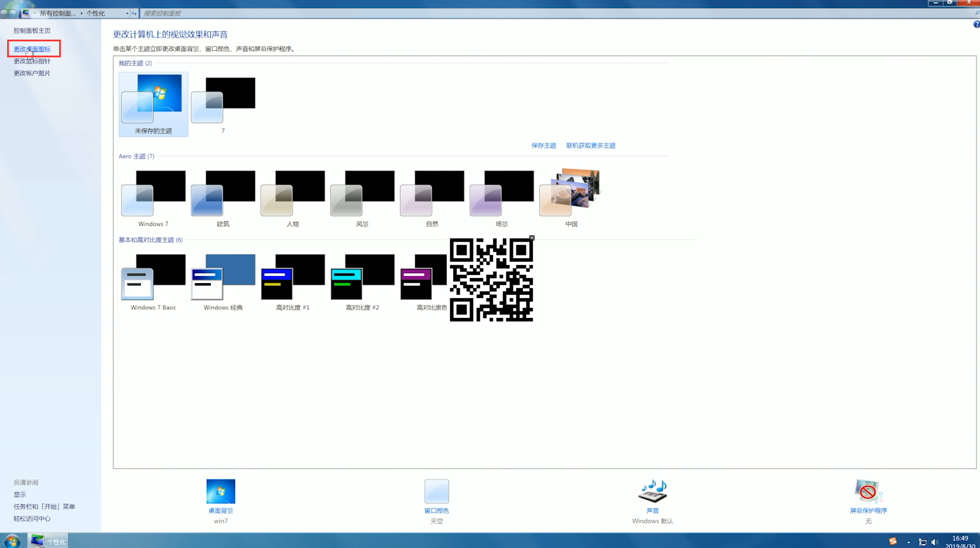980x548 pixels.
Task: Select the theme named 7
Action: click(223, 105)
